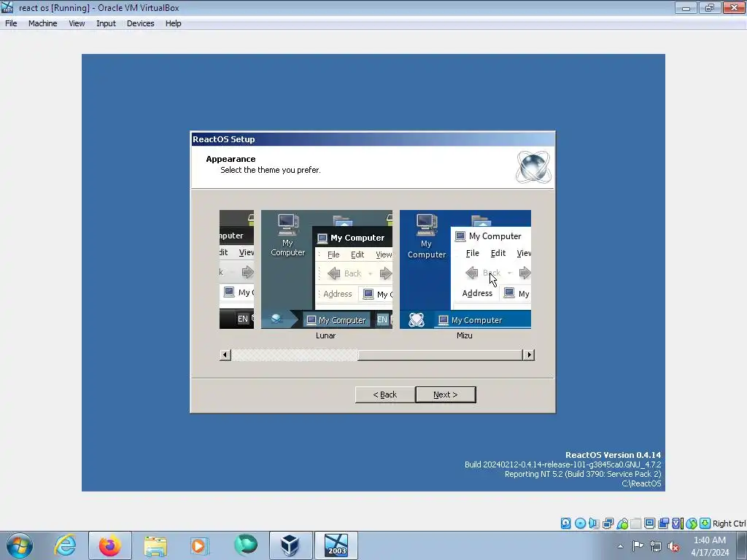Click the Action Center flag tray icon
The image size is (747, 560).
click(638, 546)
